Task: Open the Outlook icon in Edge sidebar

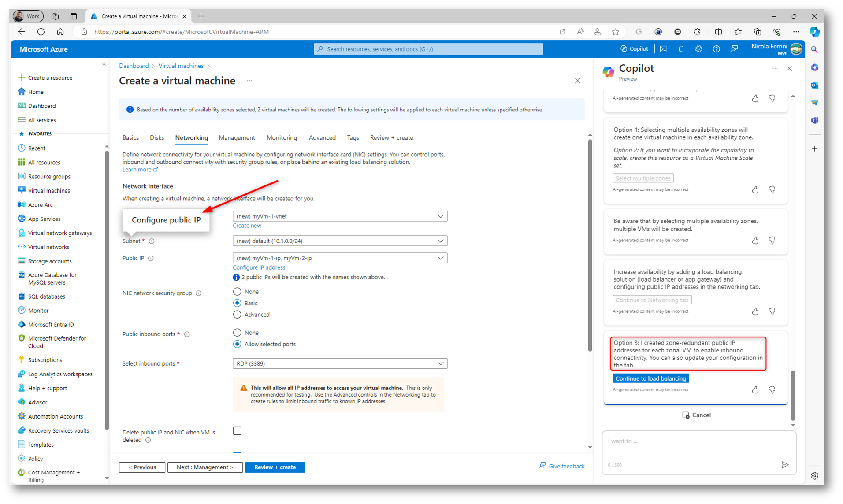Action: [814, 85]
